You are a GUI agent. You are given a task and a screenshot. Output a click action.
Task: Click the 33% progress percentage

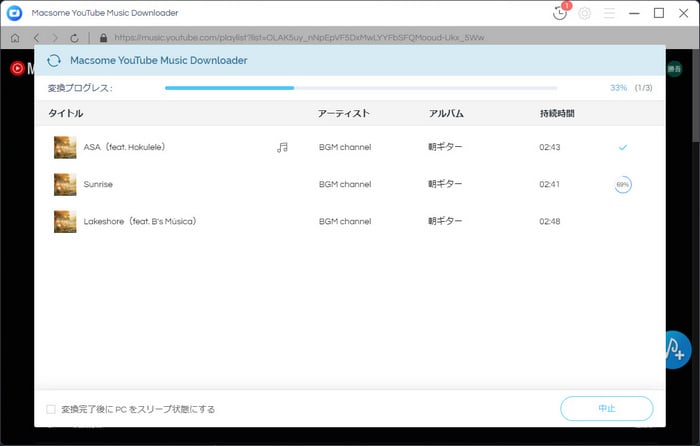(618, 88)
